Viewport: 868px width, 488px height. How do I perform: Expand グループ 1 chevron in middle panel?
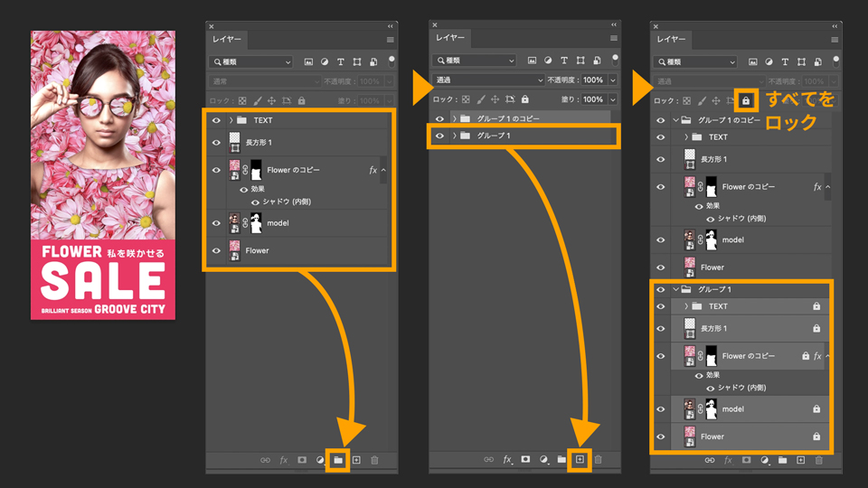coord(454,136)
